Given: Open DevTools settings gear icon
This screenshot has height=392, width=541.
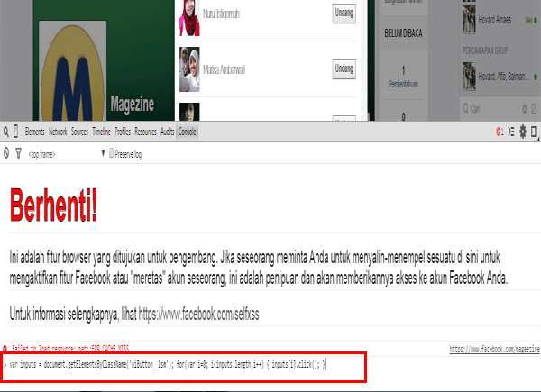Looking at the screenshot, I should 523,132.
